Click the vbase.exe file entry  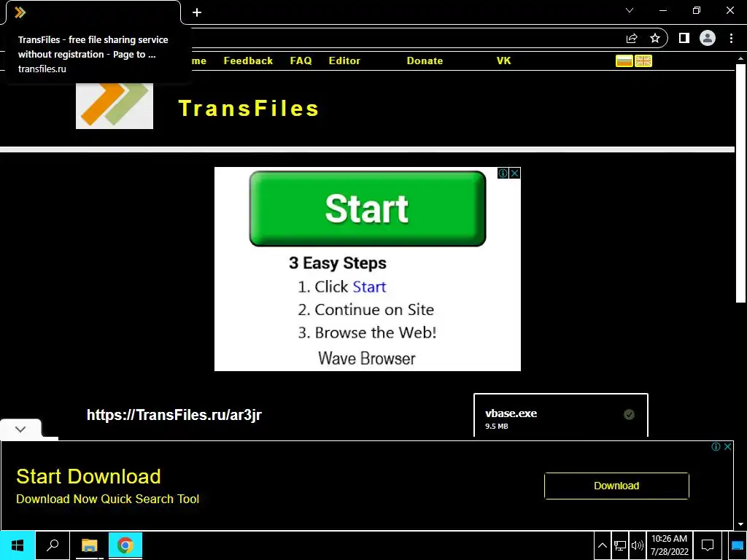coord(561,415)
